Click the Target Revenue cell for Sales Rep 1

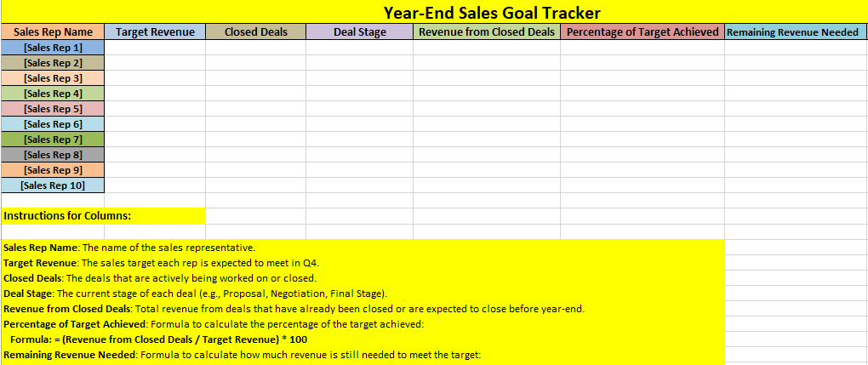pyautogui.click(x=154, y=48)
